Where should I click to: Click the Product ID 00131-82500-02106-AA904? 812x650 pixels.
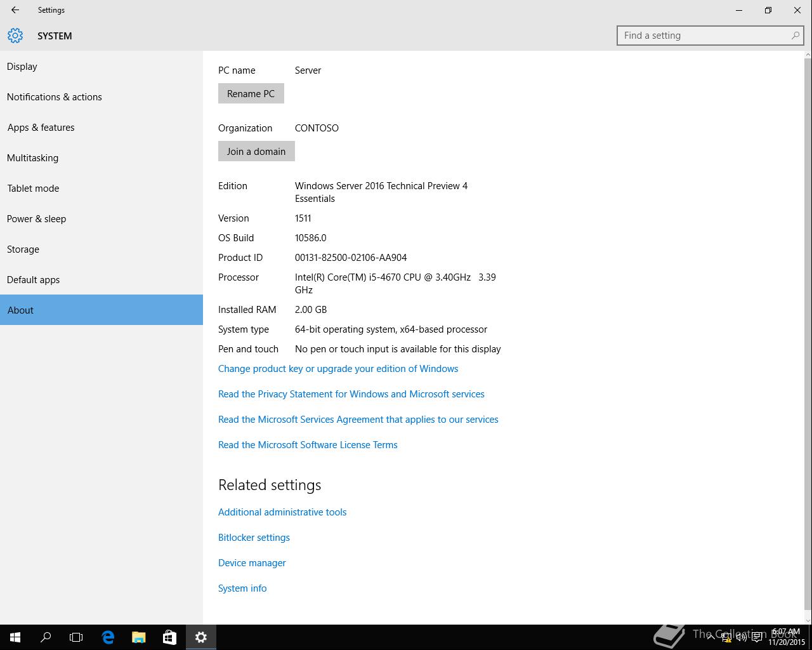point(351,258)
